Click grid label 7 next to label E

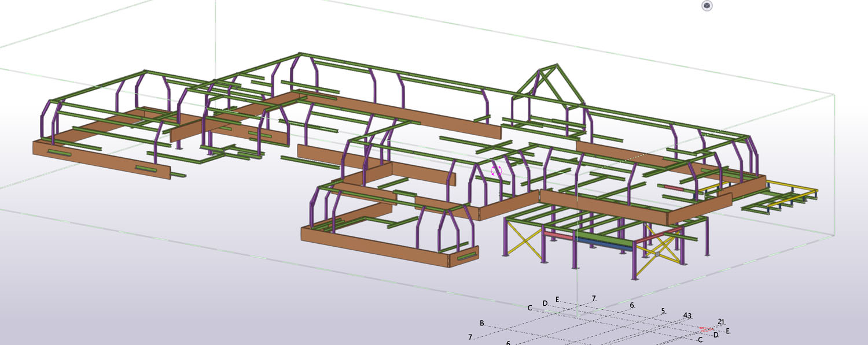click(x=593, y=298)
